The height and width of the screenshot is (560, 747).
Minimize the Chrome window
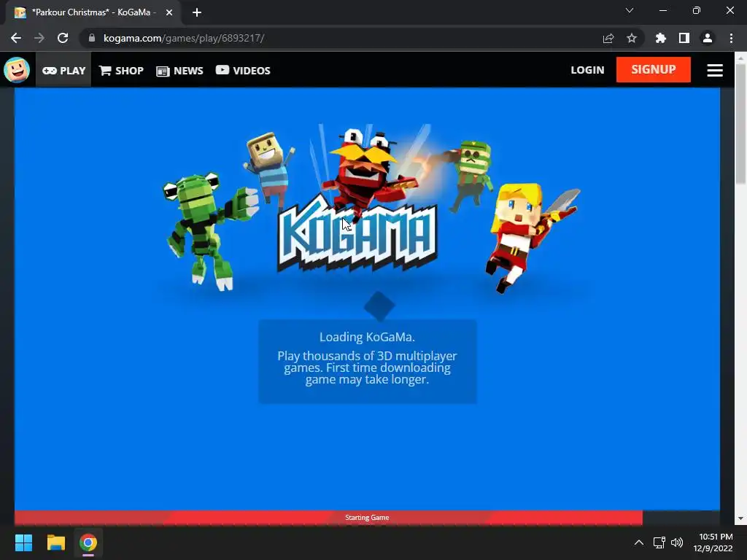662,10
